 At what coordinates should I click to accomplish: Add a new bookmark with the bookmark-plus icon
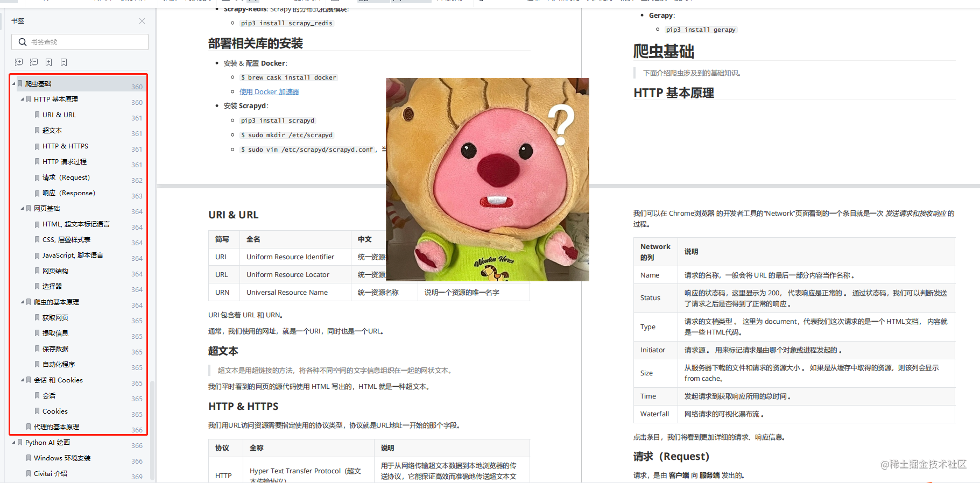49,62
